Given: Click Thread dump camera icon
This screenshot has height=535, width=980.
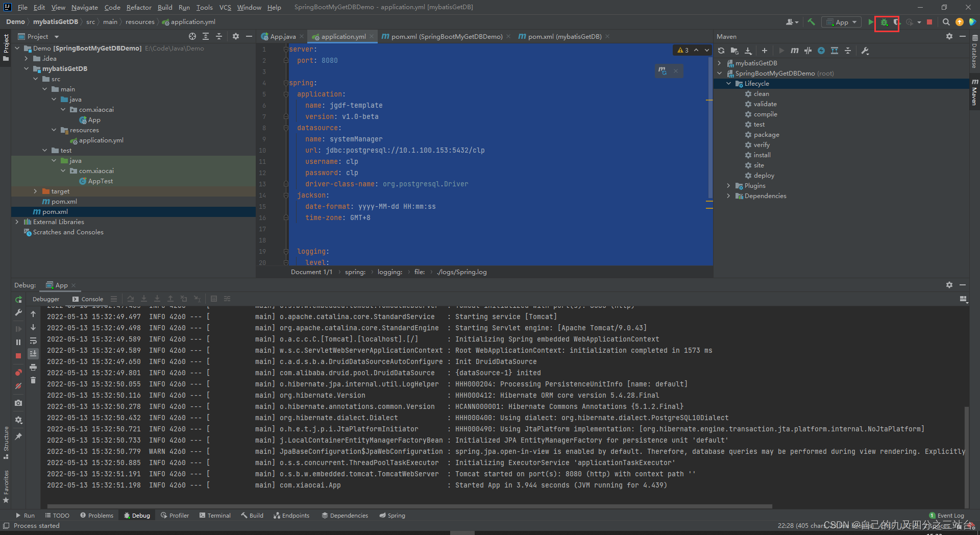Looking at the screenshot, I should click(18, 403).
